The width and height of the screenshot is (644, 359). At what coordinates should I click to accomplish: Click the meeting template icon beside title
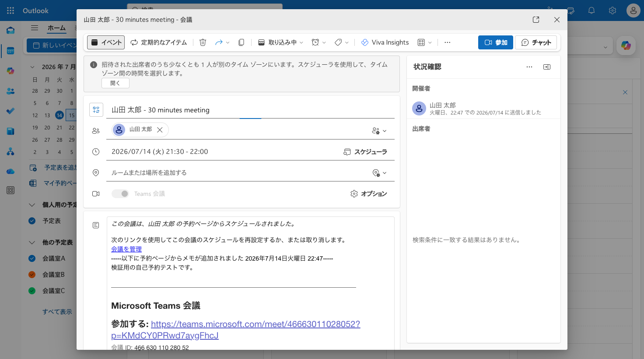coord(96,110)
